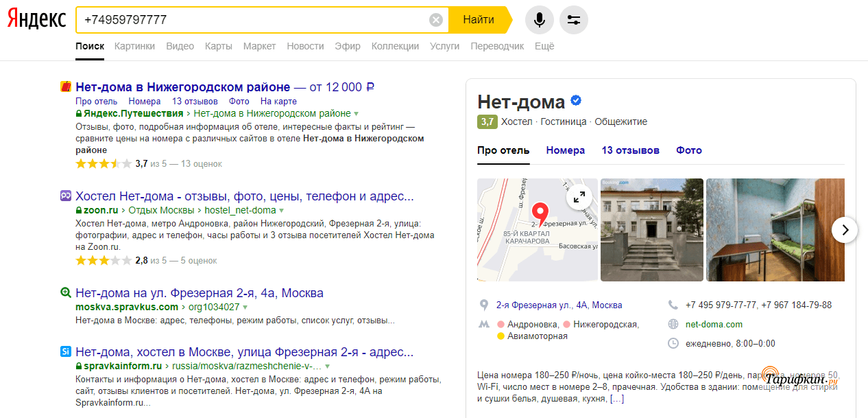Show next photo in hotel gallery
This screenshot has height=418, width=868.
[x=845, y=230]
